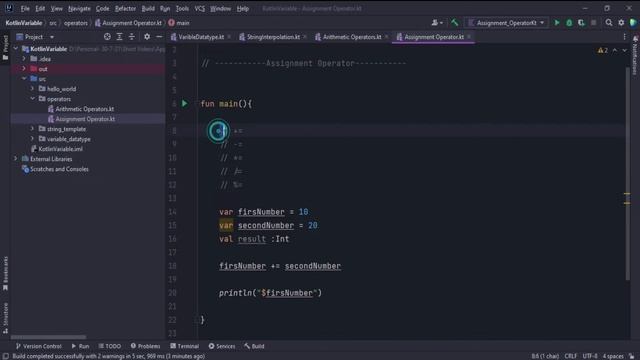This screenshot has height=360, width=640.
Task: Open the File menu
Action: (25, 9)
